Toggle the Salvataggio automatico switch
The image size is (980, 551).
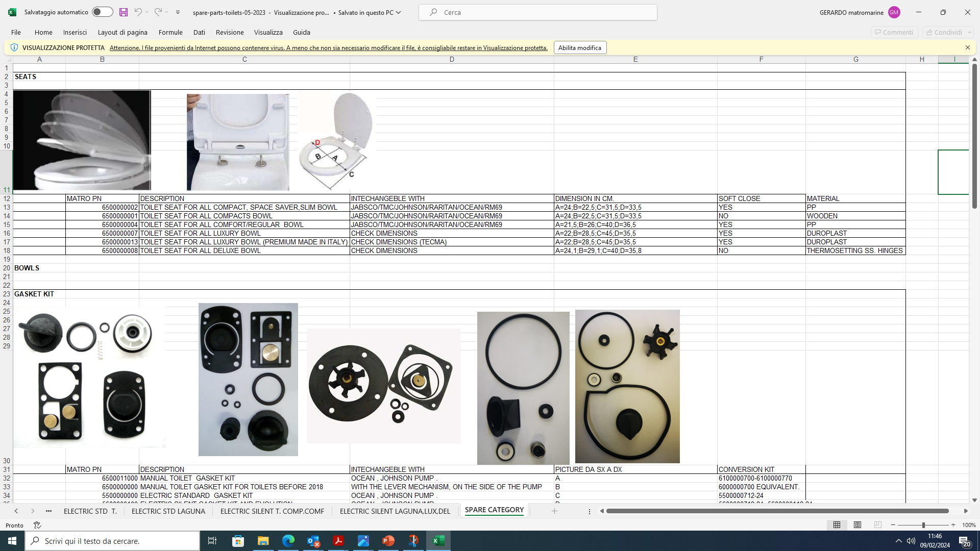click(102, 12)
